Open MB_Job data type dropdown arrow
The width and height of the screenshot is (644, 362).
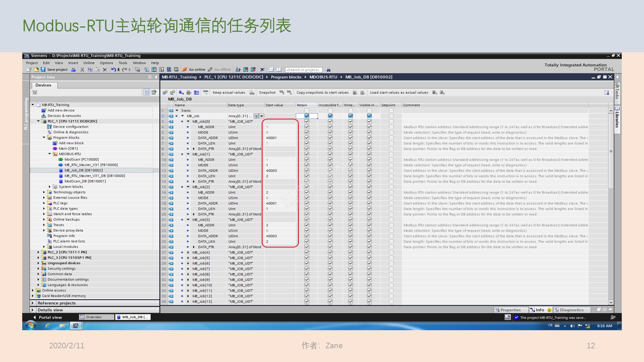261,116
